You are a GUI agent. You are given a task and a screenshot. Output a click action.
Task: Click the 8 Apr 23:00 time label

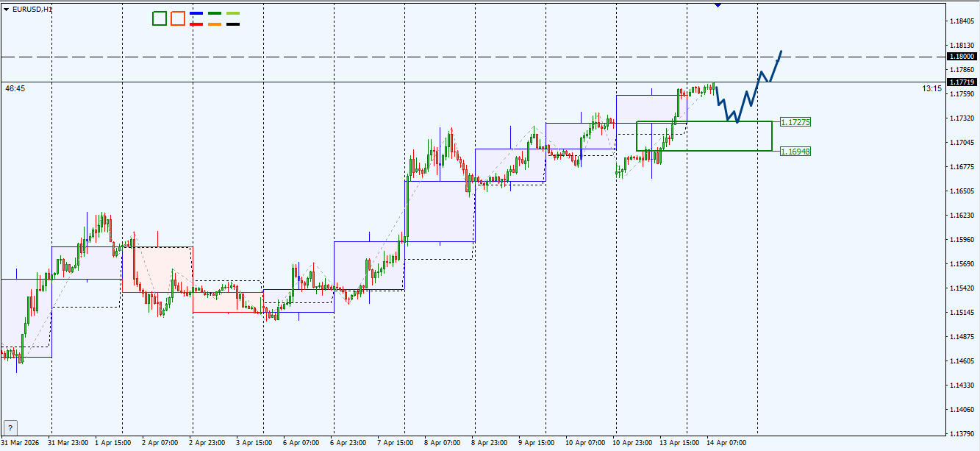490,443
